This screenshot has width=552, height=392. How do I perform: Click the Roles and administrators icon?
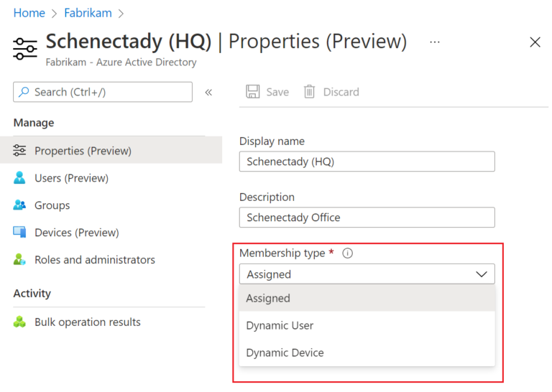[20, 260]
